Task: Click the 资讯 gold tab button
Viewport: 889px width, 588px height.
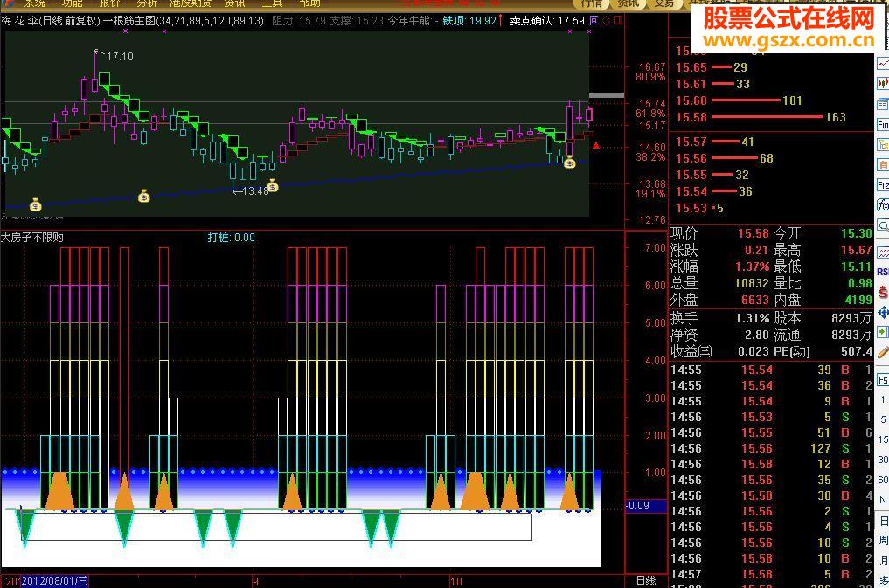Action: pos(627,3)
